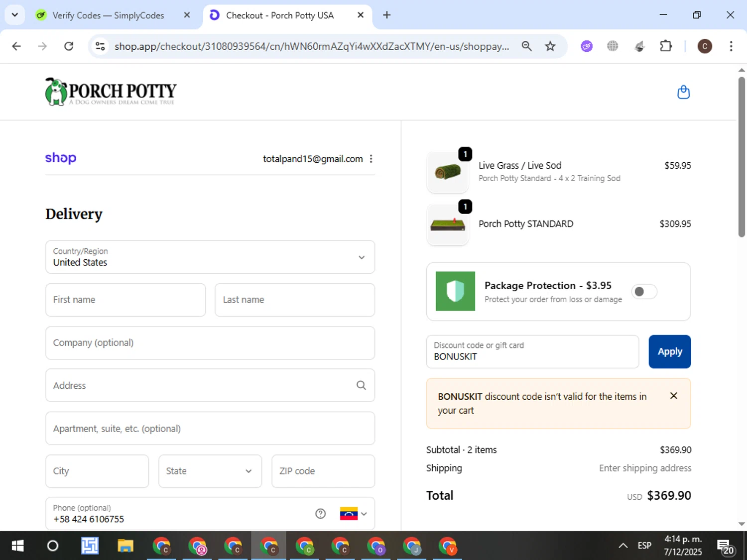Screen dimensions: 747x560
Task: Click the globe extension icon
Action: [613, 46]
